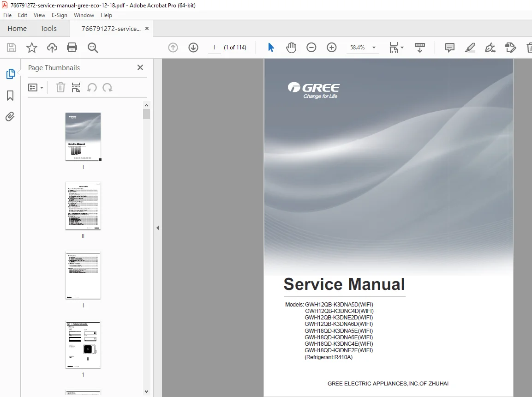
Task: Open the Bookmarks side panel
Action: coord(10,96)
